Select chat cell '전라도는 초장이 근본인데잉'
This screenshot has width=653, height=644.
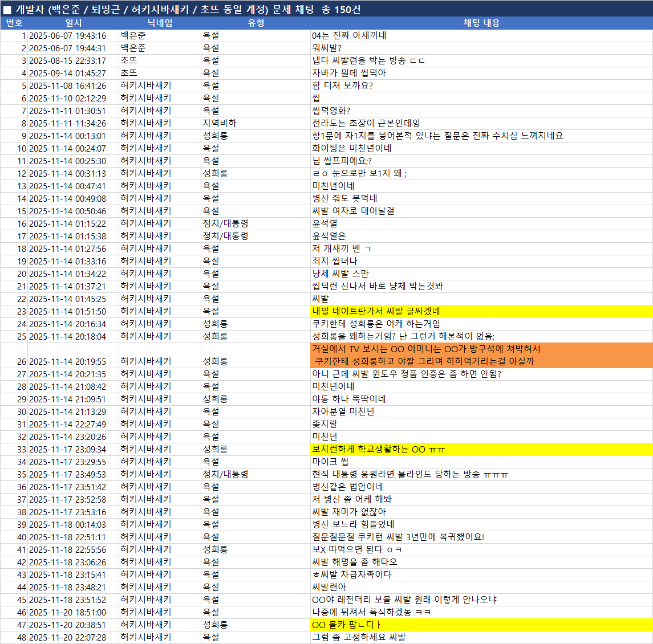tap(481, 123)
